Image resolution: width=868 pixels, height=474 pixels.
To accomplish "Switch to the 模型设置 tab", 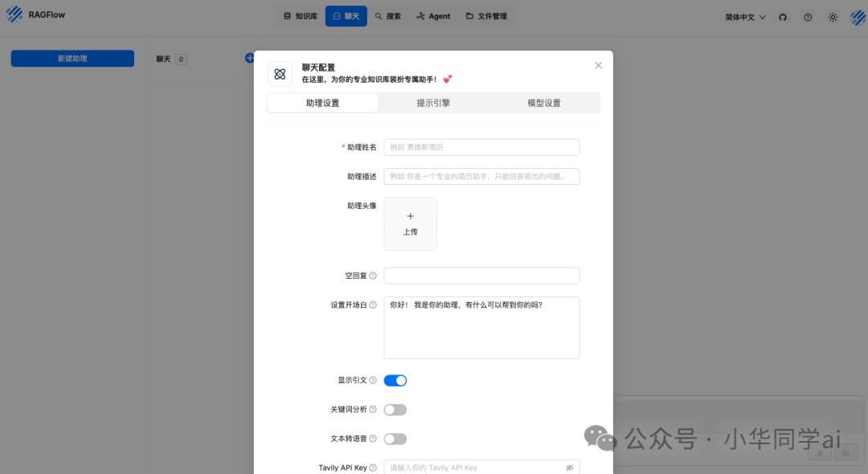I will point(544,103).
